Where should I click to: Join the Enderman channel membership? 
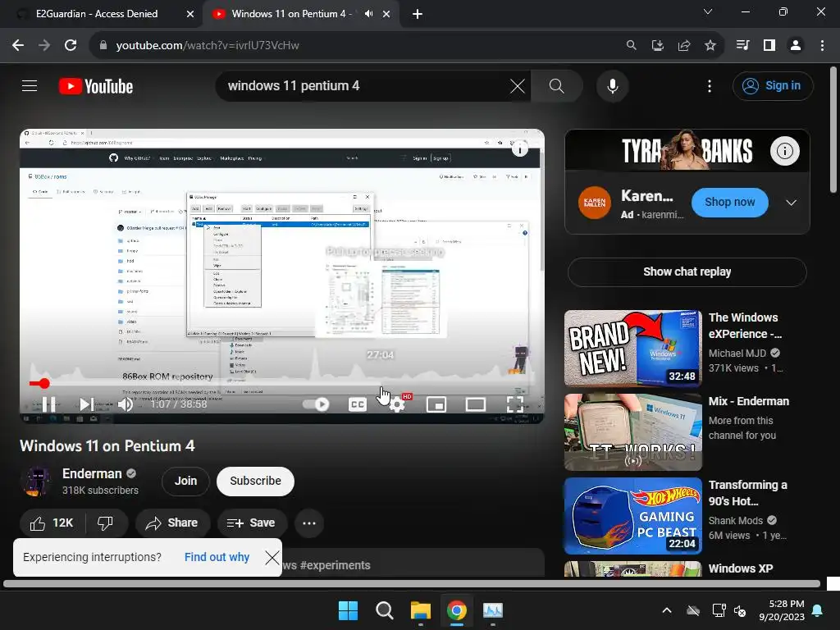(x=186, y=481)
